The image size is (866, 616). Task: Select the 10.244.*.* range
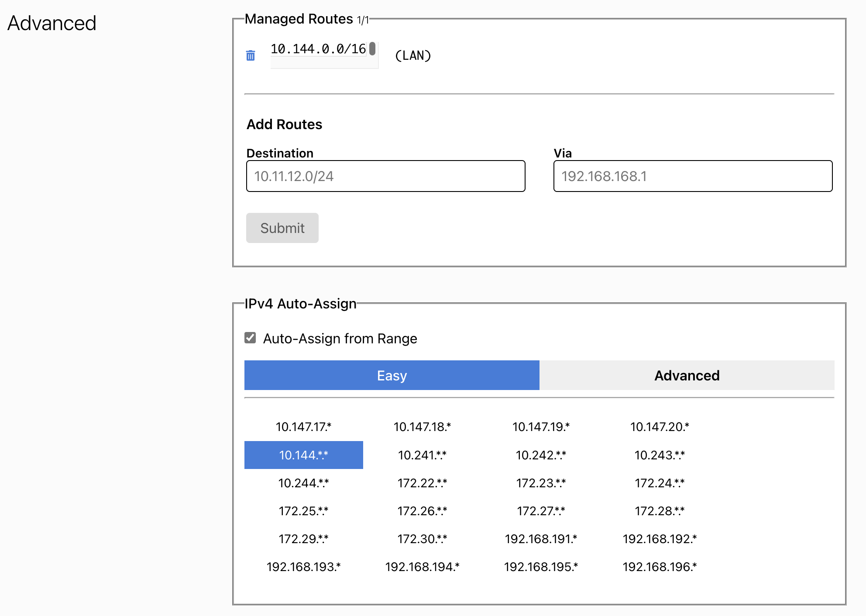coord(303,483)
